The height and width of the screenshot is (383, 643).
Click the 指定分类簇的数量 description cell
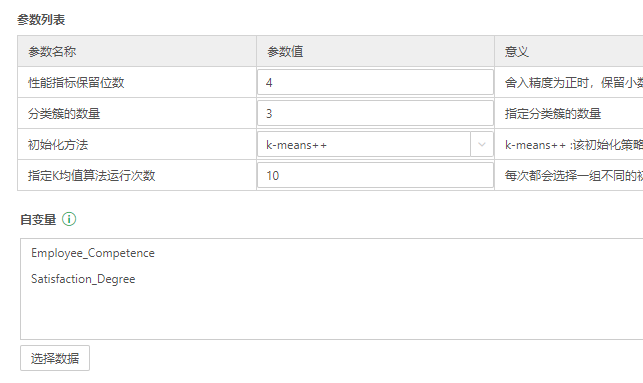pyautogui.click(x=569, y=113)
